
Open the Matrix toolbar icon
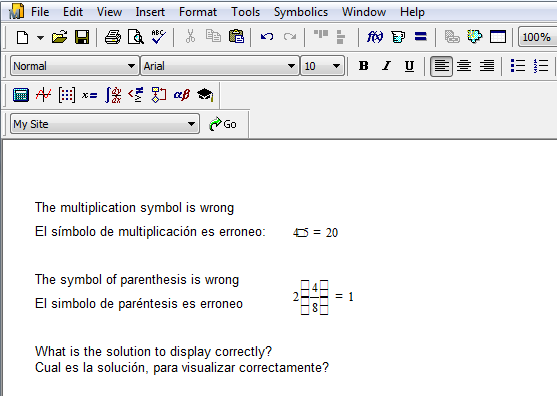(67, 95)
